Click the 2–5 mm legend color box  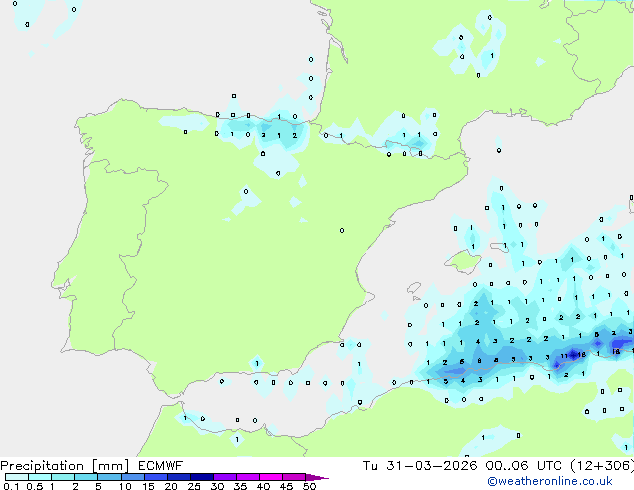[86, 477]
